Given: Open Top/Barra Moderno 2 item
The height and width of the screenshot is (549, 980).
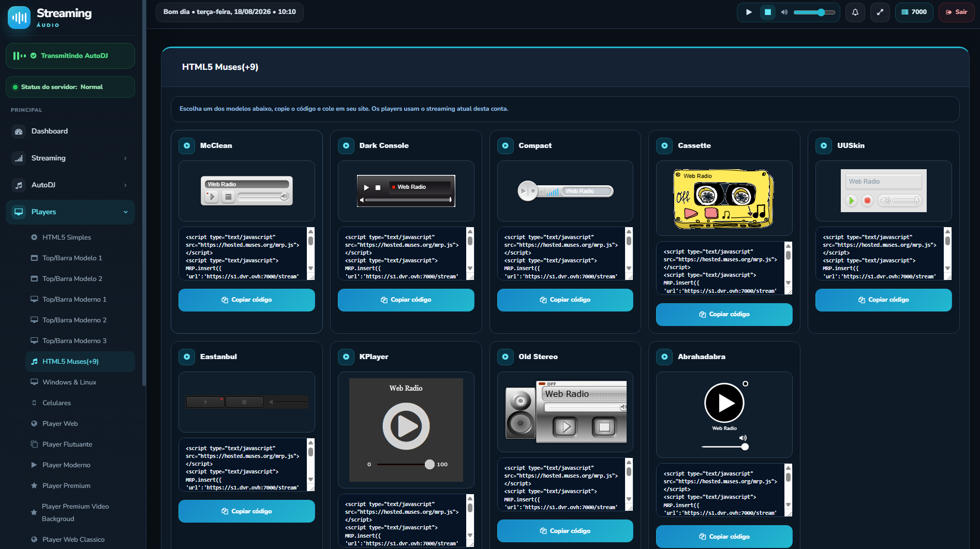Looking at the screenshot, I should [80, 320].
